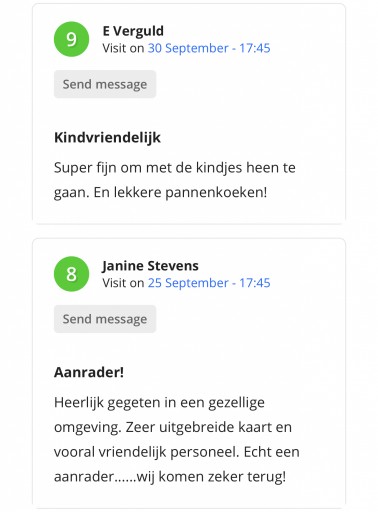
Task: Click the green score 8 badge
Action: [x=71, y=274]
